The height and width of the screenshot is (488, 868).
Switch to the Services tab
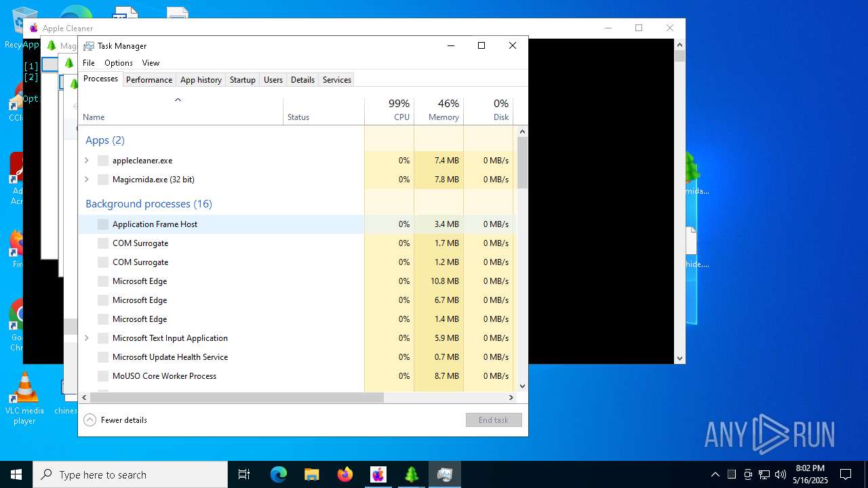[x=337, y=80]
